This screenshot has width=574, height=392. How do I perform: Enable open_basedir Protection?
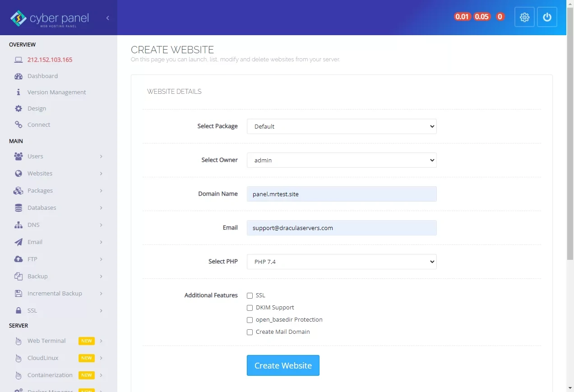[250, 320]
